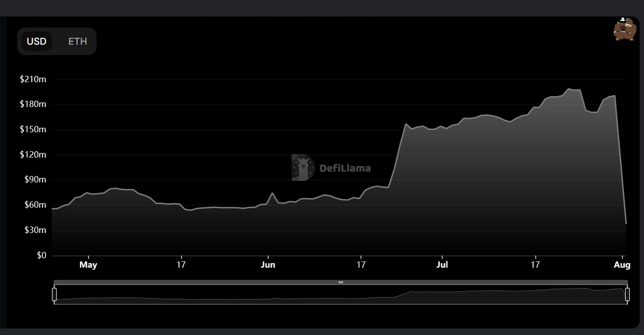This screenshot has width=644, height=335.
Task: Click the chart peak near late July
Action: (569, 89)
